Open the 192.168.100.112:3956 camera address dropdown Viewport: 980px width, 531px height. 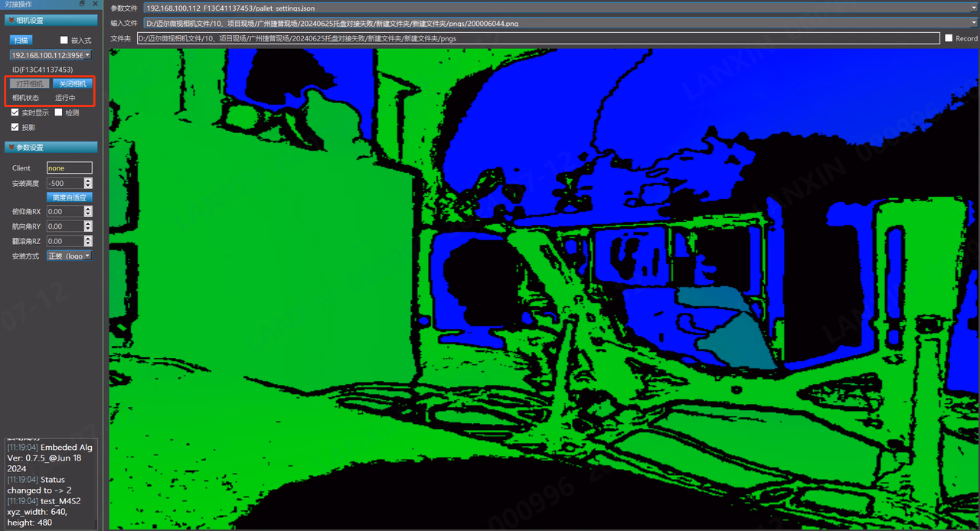pyautogui.click(x=51, y=55)
